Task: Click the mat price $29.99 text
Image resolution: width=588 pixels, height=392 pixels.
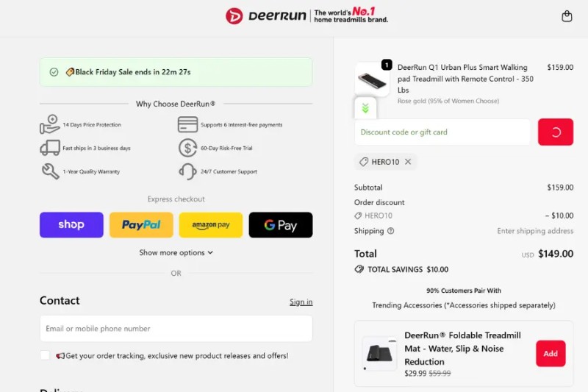Action: click(x=415, y=373)
